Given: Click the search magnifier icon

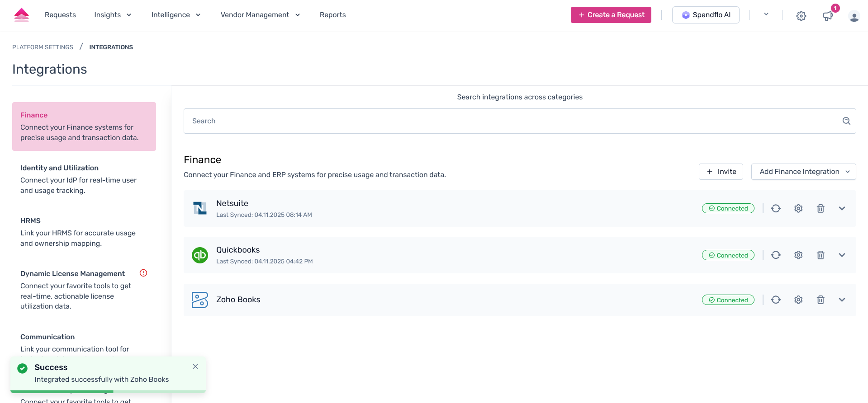Looking at the screenshot, I should coord(846,121).
